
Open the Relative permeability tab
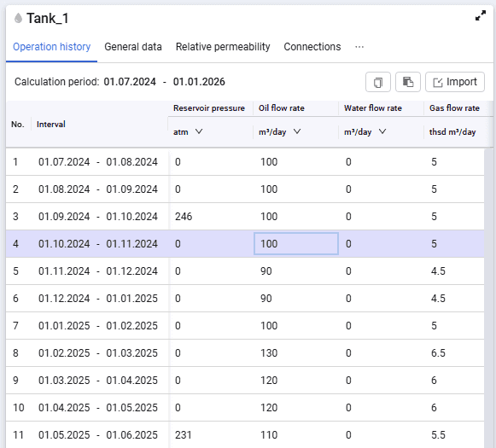coord(223,47)
